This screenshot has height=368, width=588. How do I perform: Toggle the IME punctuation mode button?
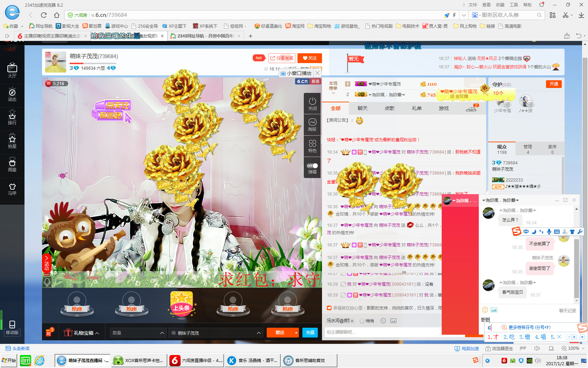541,232
